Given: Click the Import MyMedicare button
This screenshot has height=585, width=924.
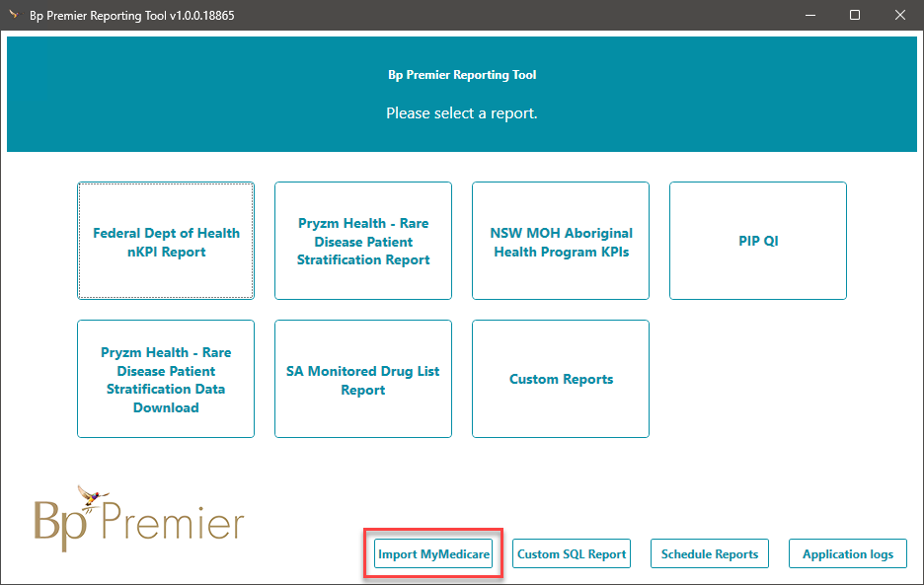Looking at the screenshot, I should [x=434, y=554].
